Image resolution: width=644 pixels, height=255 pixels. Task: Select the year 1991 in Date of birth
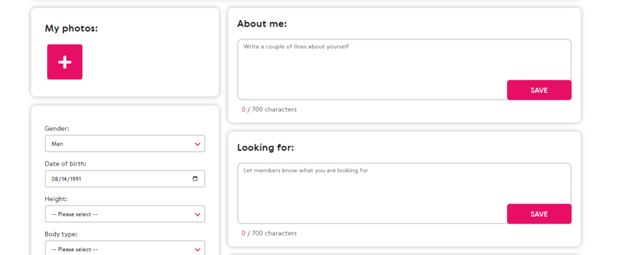pyautogui.click(x=76, y=179)
